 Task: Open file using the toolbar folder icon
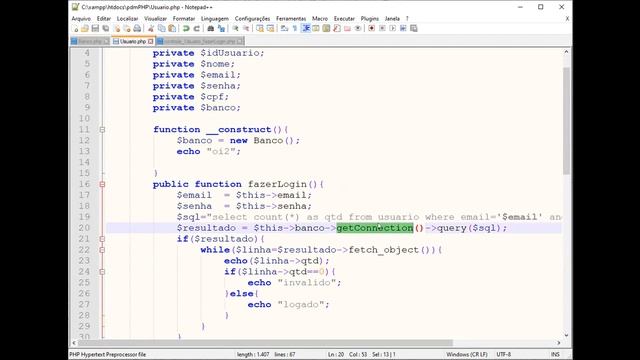pyautogui.click(x=84, y=28)
